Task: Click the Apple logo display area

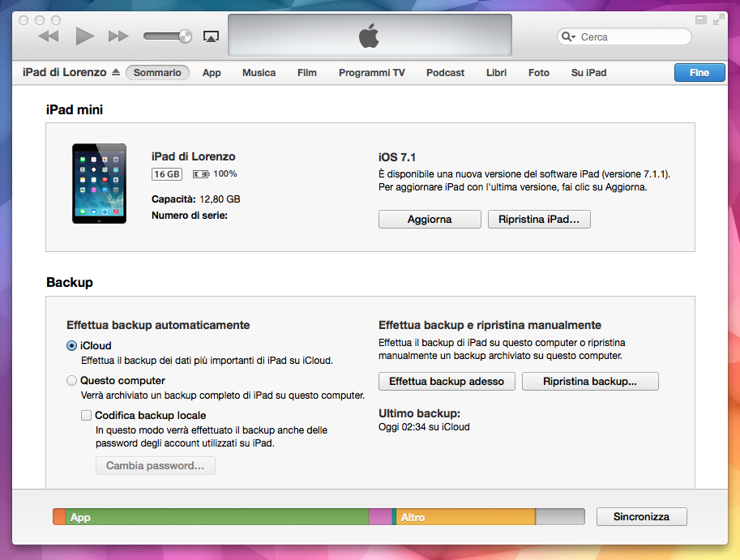Action: [370, 36]
